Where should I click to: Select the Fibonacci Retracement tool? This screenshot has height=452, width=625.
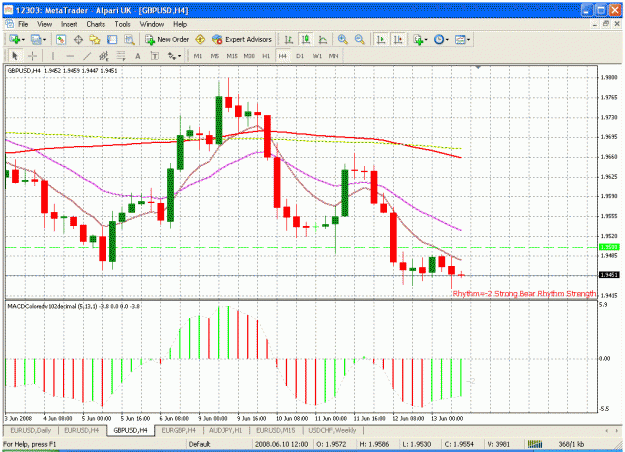[121, 56]
